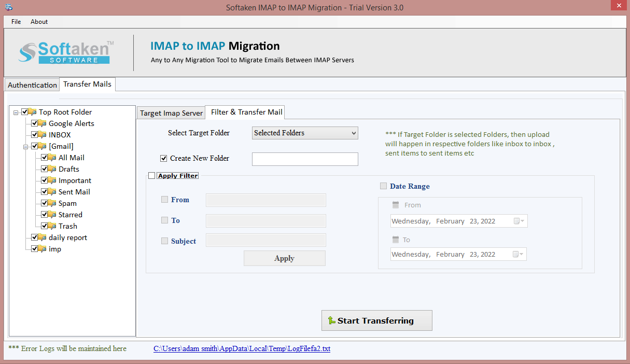Click the INBOX folder icon
The width and height of the screenshot is (630, 364).
coord(42,135)
